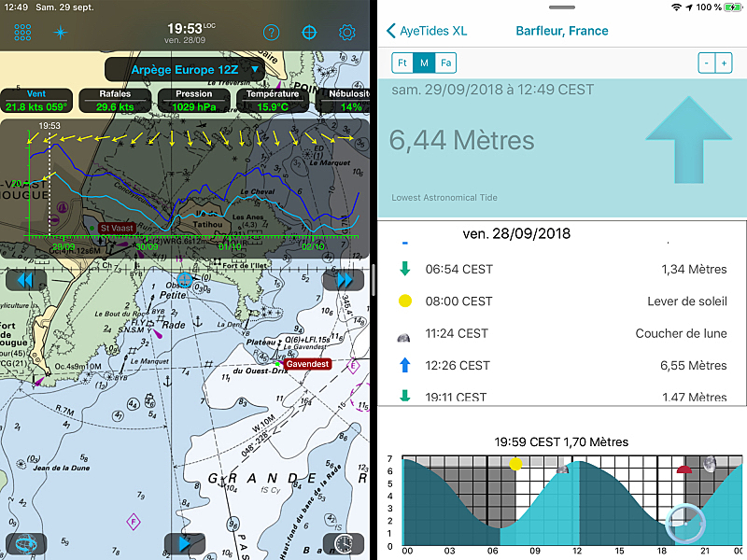Screen dimensions: 747x560
Task: Tap the ven. 28/09/2018 date header
Action: (x=516, y=234)
